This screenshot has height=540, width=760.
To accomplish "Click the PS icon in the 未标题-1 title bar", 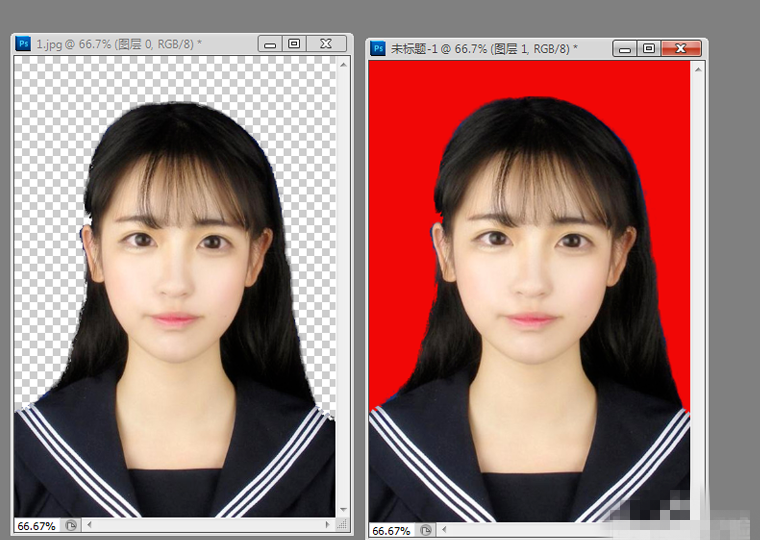I will click(x=378, y=48).
